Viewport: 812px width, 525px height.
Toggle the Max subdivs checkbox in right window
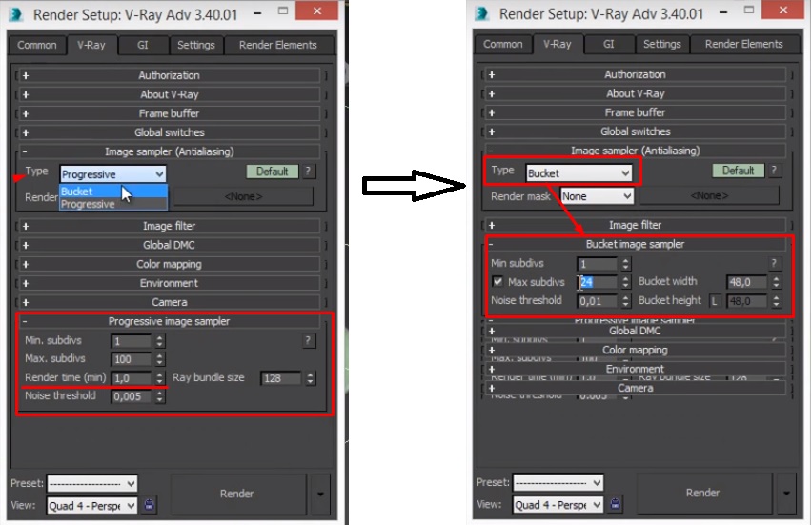[497, 282]
